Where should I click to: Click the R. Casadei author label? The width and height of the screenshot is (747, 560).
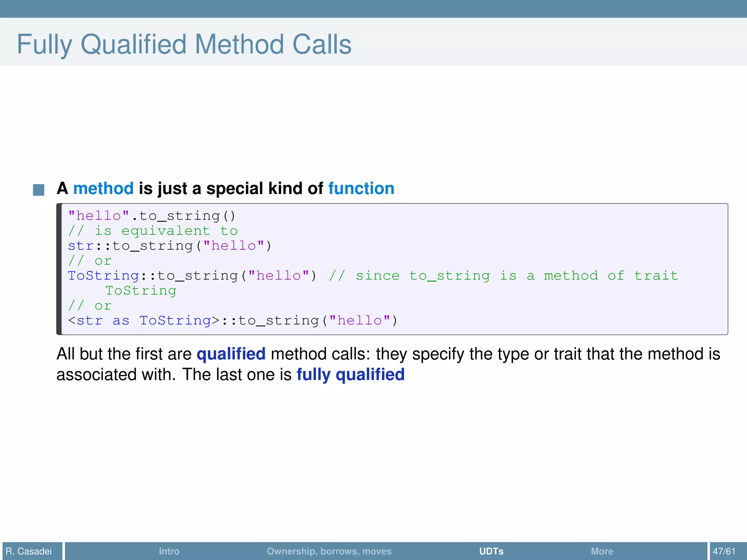(x=29, y=551)
